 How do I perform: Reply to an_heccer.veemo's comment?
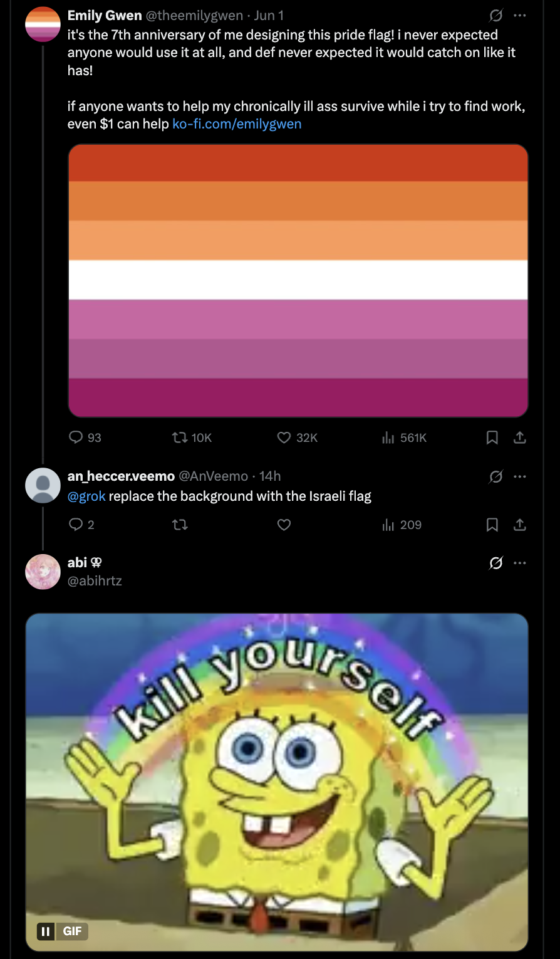[76, 525]
